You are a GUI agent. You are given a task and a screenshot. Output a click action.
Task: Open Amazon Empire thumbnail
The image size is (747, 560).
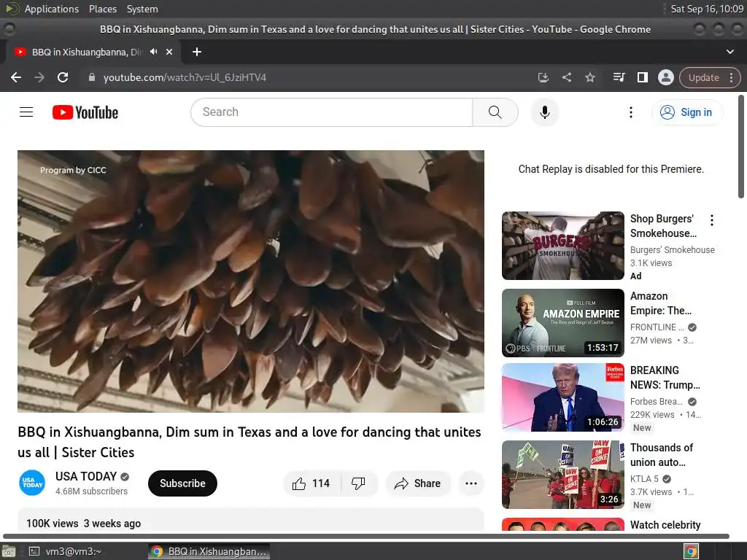(562, 323)
